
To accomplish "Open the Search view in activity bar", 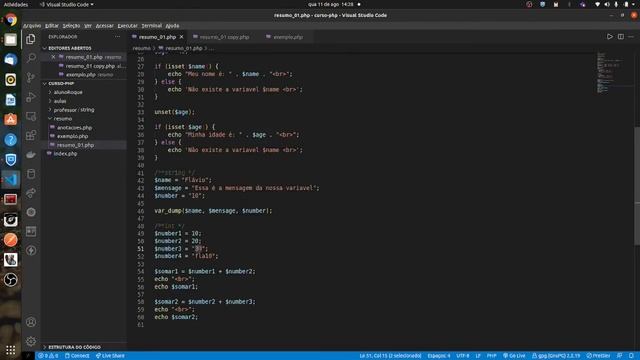I will pos(31,58).
